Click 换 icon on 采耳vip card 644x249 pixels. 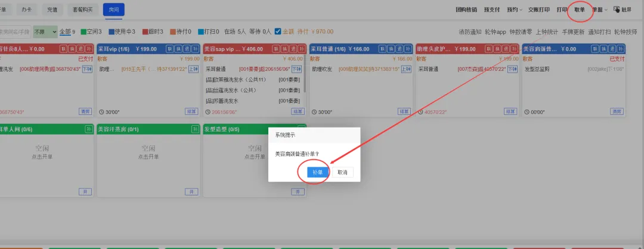click(x=178, y=49)
